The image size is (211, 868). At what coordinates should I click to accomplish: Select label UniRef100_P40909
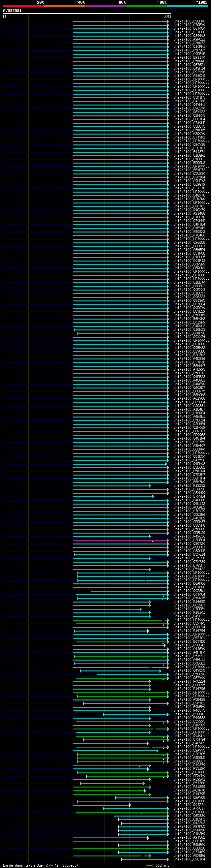(190, 725)
